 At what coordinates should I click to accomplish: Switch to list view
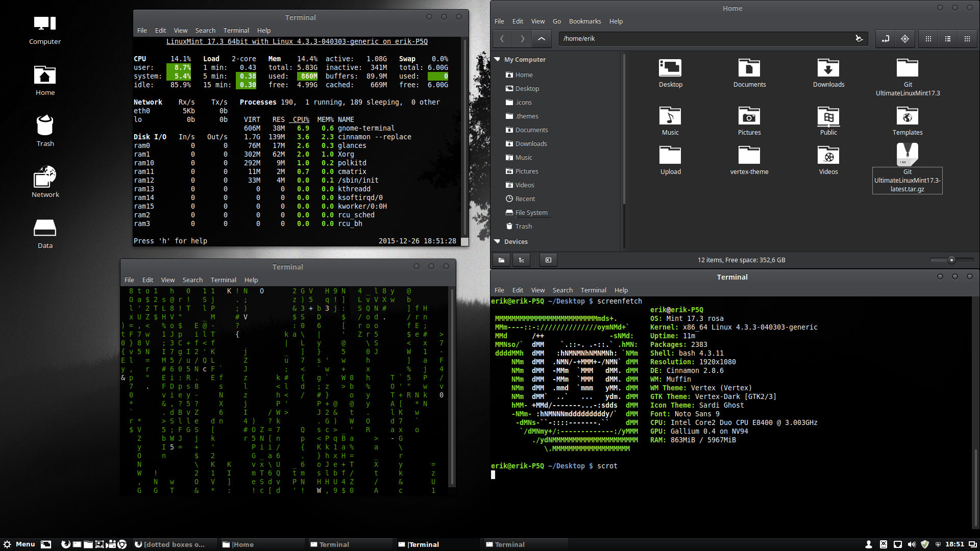coord(947,39)
